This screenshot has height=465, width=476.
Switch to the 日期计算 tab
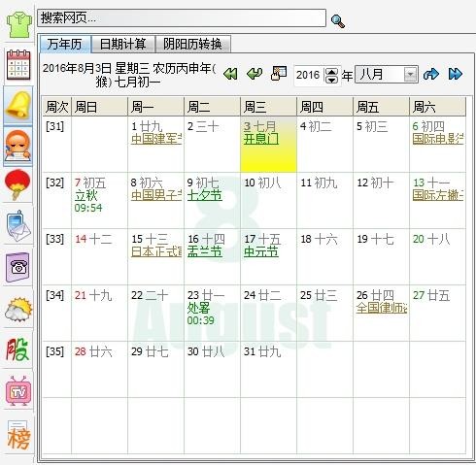[123, 44]
